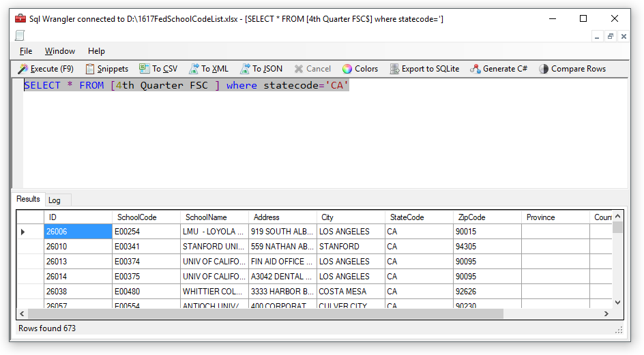The height and width of the screenshot is (355, 644).
Task: Export results using To XML
Action: (208, 69)
